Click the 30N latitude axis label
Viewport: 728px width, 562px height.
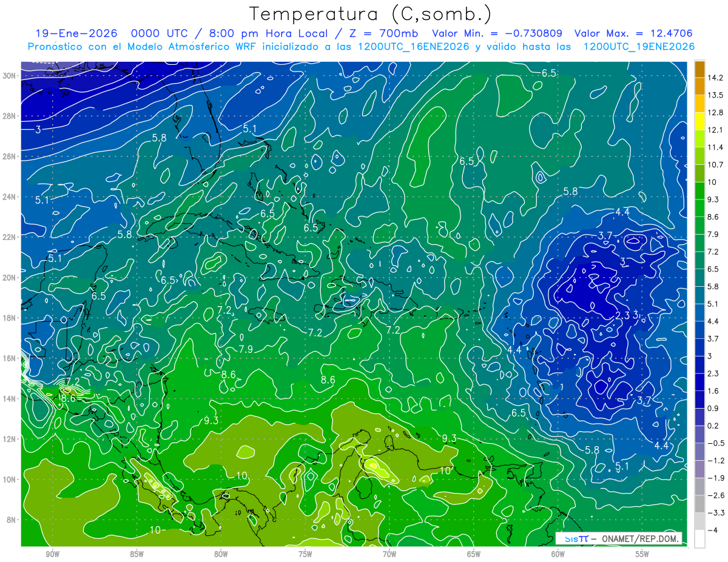(10, 76)
